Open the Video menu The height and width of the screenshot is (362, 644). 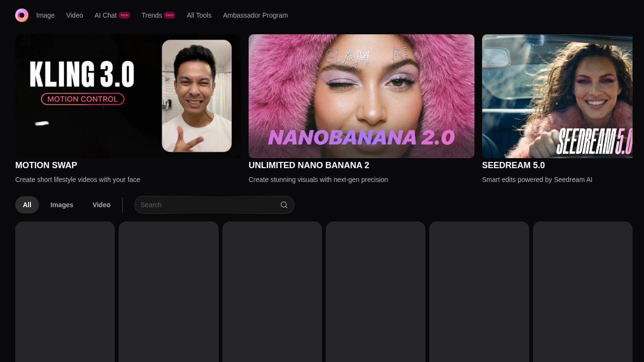tap(74, 15)
